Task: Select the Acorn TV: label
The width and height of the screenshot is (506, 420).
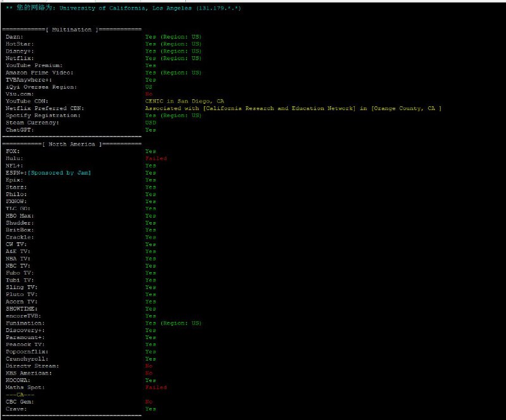Action: click(22, 302)
